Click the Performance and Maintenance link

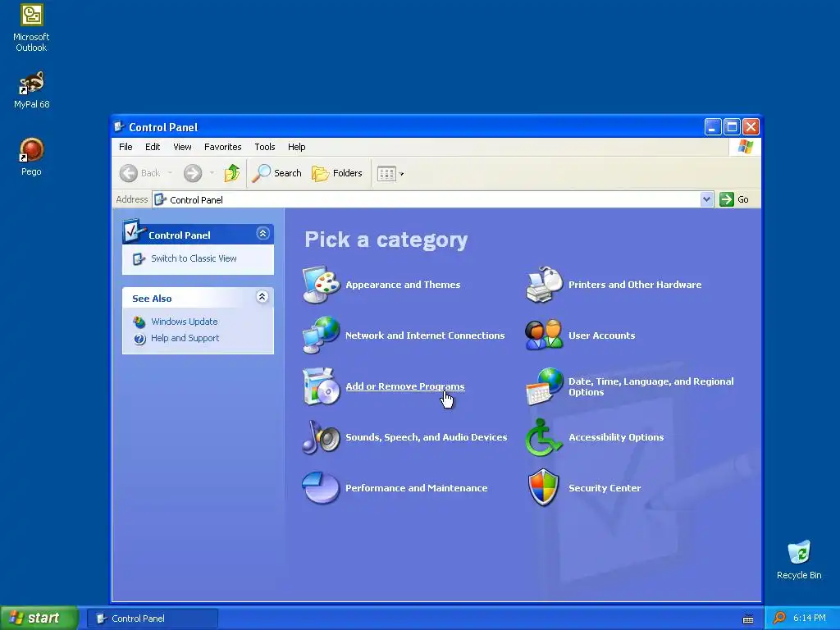[416, 488]
